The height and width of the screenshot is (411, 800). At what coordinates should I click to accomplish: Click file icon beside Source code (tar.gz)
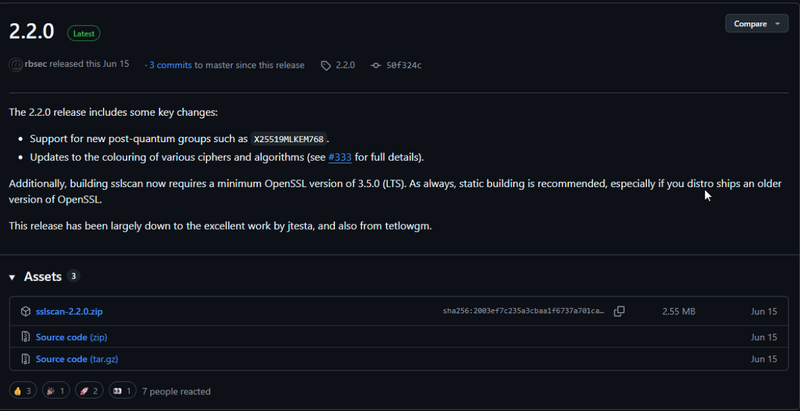click(25, 359)
